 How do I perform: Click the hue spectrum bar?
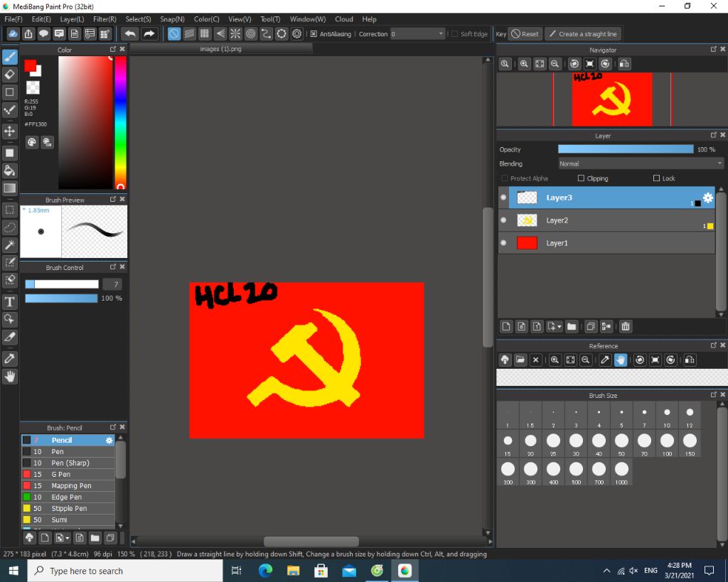tap(120, 122)
